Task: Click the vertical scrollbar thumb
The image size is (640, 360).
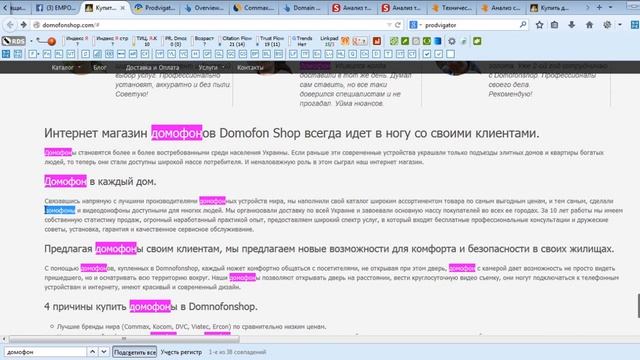Action: point(638,305)
